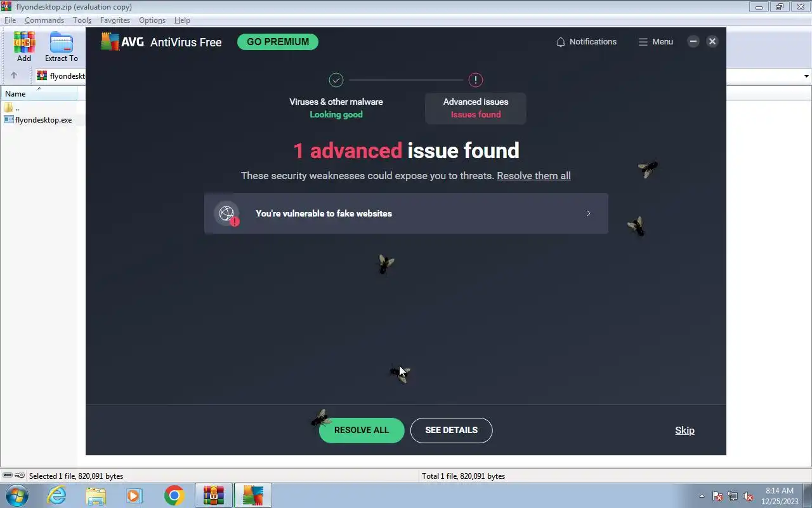Launch Google Chrome from taskbar
Screen dimensions: 812x508
[x=174, y=495]
